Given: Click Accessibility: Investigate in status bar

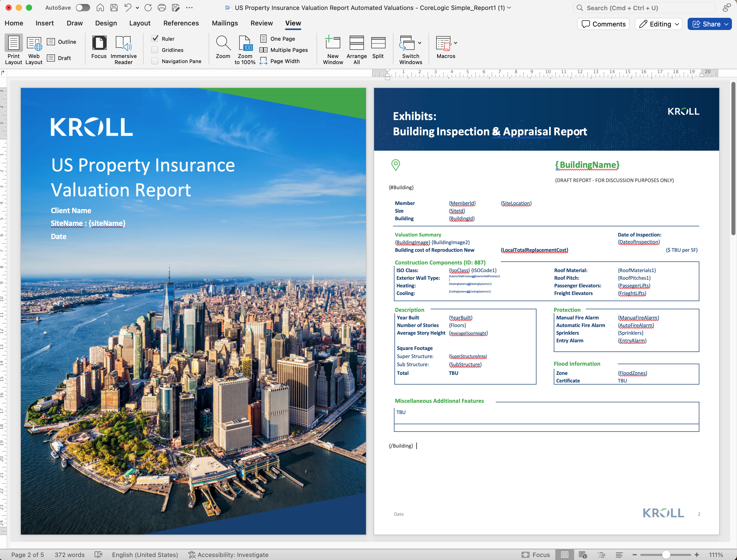Looking at the screenshot, I should (229, 555).
